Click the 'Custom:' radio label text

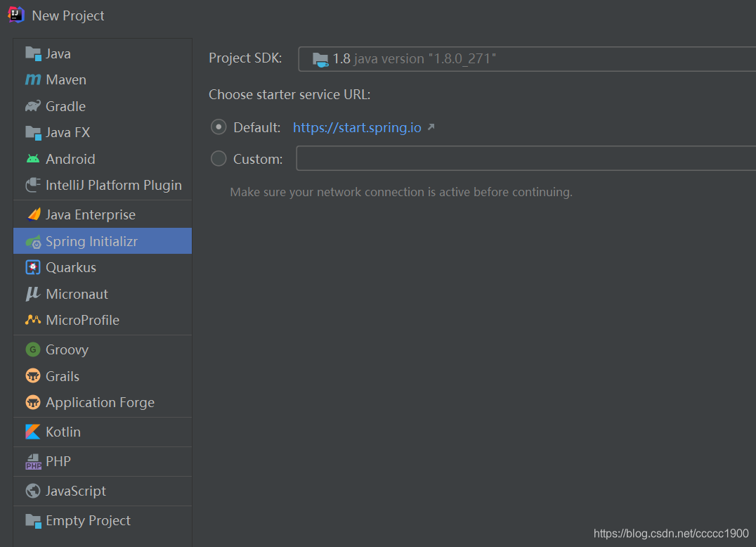(x=258, y=159)
